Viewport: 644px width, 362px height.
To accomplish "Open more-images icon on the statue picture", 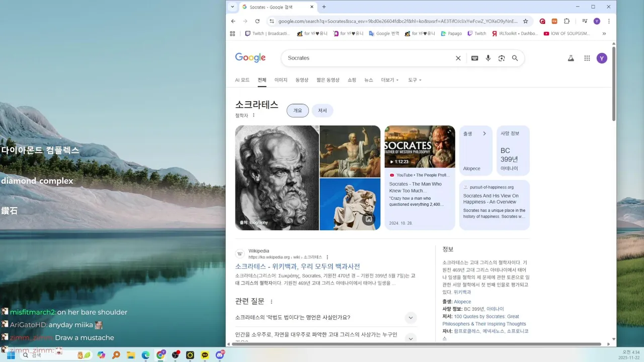I will tap(369, 219).
